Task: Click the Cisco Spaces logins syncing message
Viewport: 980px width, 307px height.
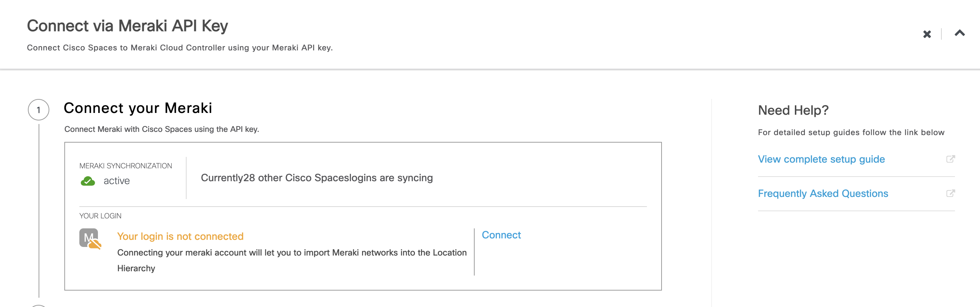Action: click(x=317, y=178)
